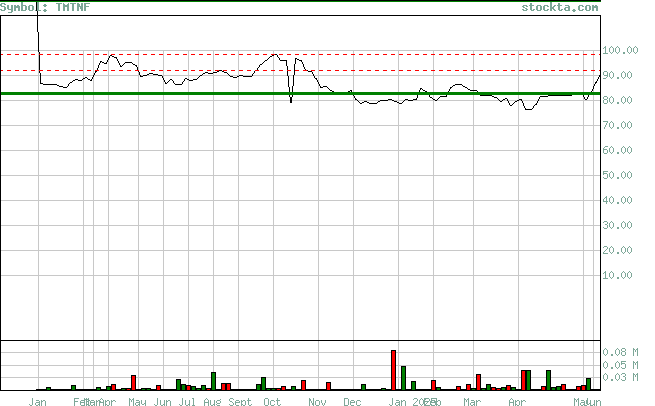
Task: Click the tallest red volume bar
Action: point(393,370)
